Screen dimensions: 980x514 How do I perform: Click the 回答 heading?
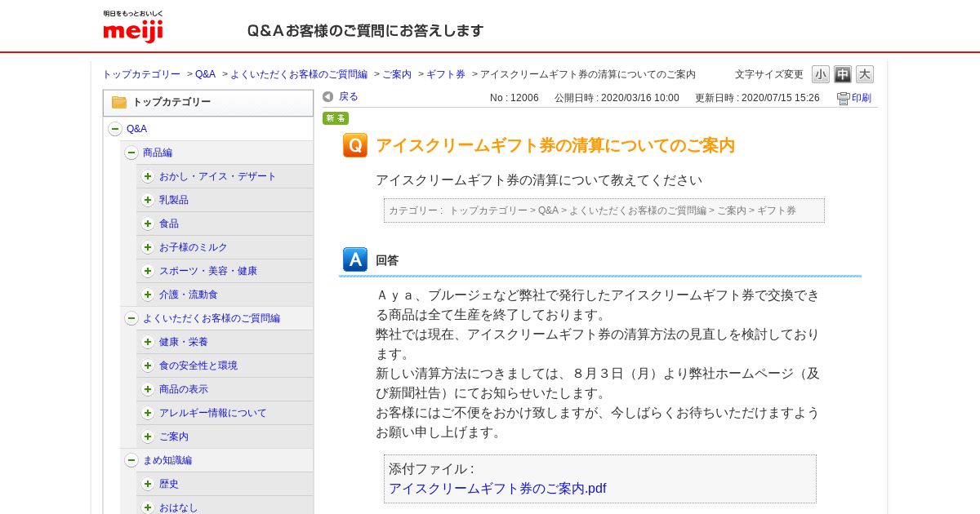[x=387, y=260]
